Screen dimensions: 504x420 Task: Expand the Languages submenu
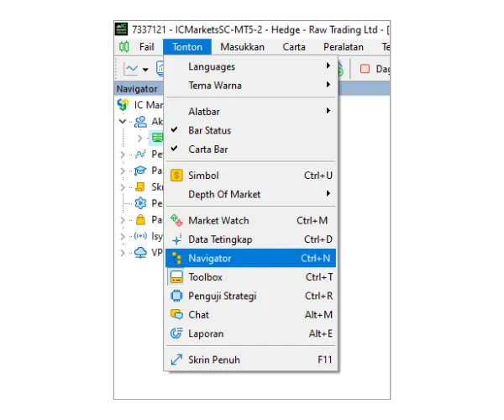point(250,66)
